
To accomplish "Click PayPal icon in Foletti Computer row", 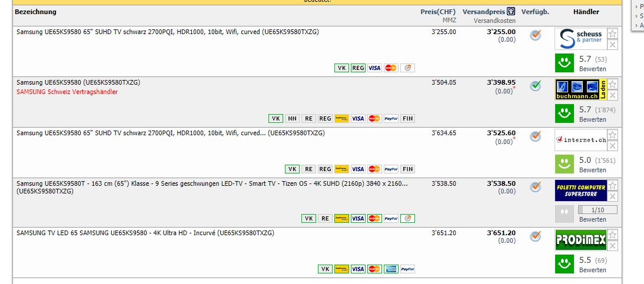I will coord(391,218).
